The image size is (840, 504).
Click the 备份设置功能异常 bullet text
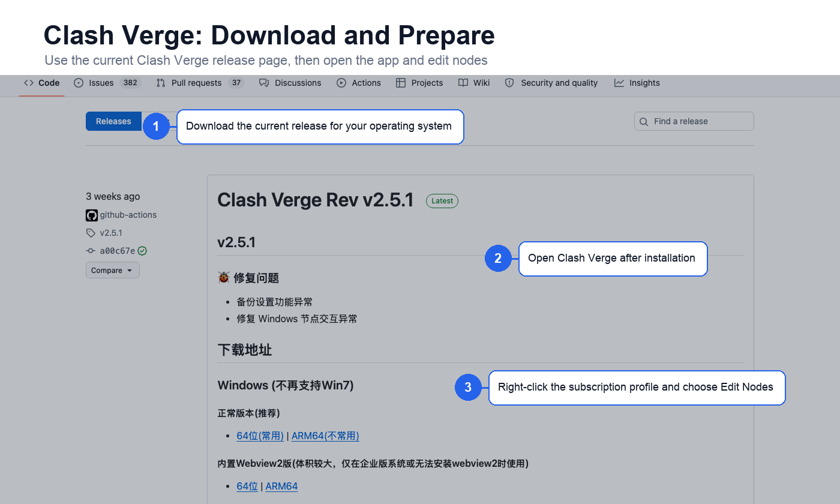point(275,302)
